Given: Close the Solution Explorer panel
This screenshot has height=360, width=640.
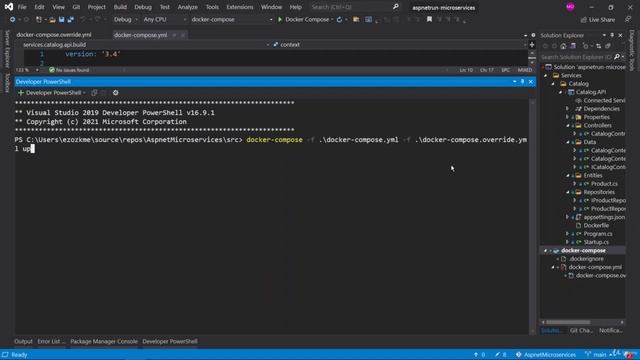Looking at the screenshot, I should point(620,36).
